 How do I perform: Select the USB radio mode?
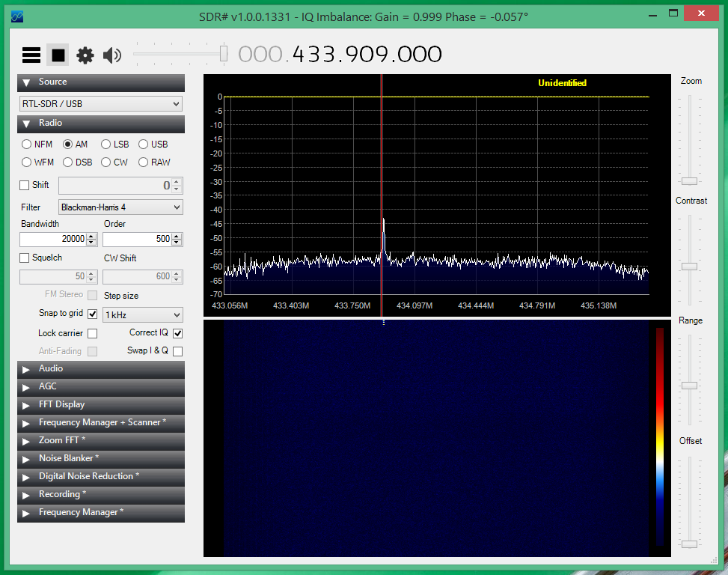tap(153, 144)
